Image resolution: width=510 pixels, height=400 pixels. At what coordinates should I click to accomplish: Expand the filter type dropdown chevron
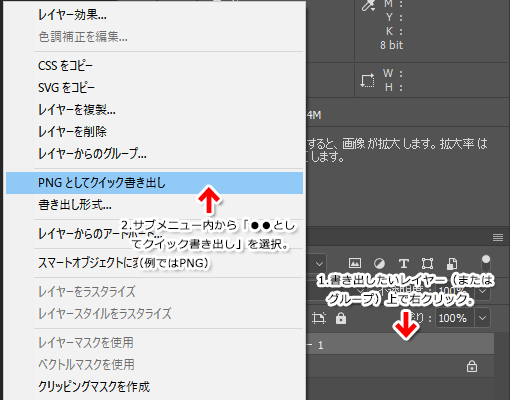319,264
